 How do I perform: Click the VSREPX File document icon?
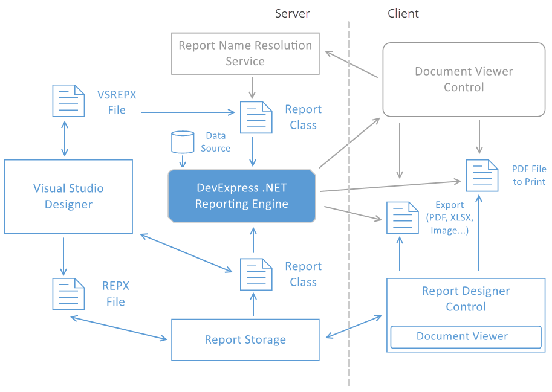point(68,100)
